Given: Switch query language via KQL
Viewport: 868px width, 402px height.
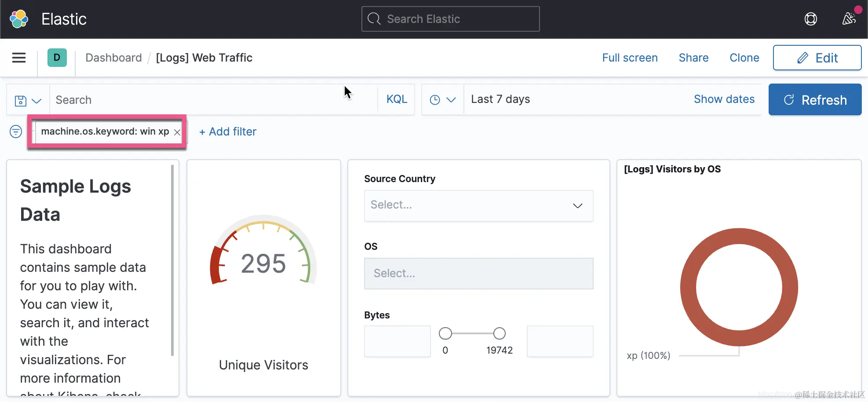Looking at the screenshot, I should pyautogui.click(x=397, y=99).
